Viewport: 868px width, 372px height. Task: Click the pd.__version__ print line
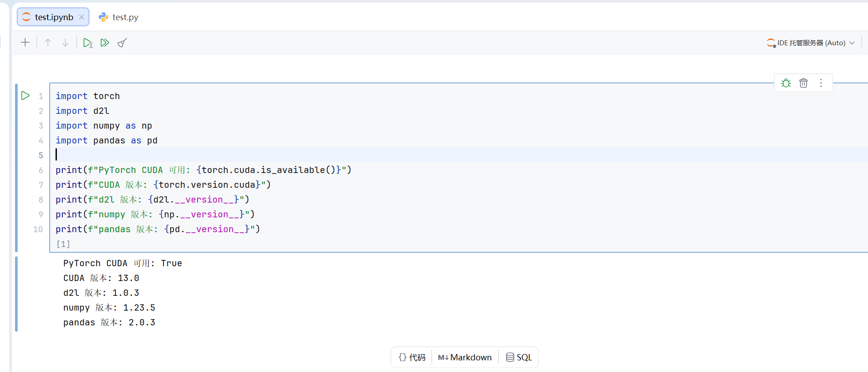158,229
